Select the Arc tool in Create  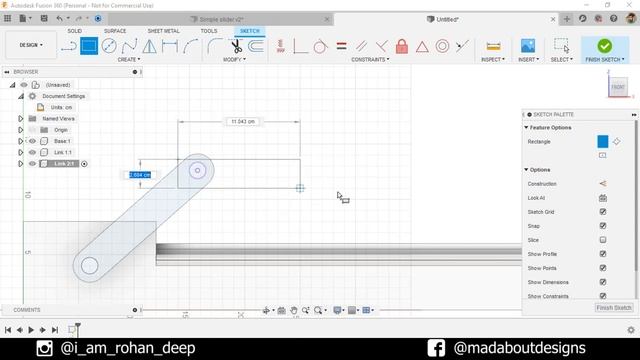point(190,46)
